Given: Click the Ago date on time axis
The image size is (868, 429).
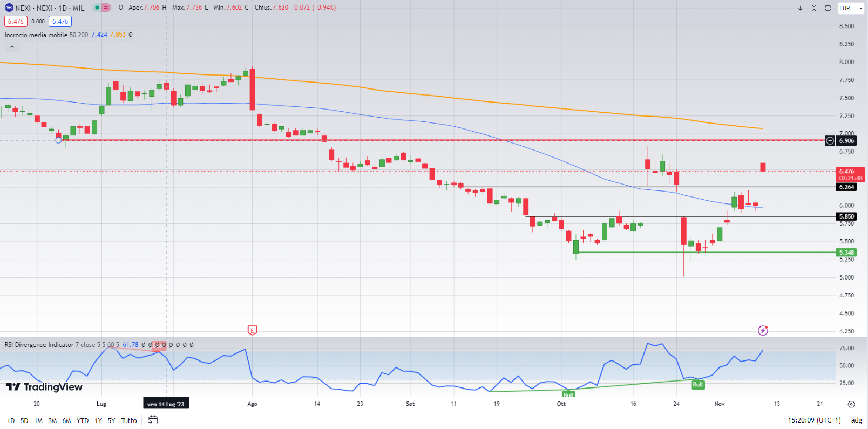Looking at the screenshot, I should tap(252, 404).
